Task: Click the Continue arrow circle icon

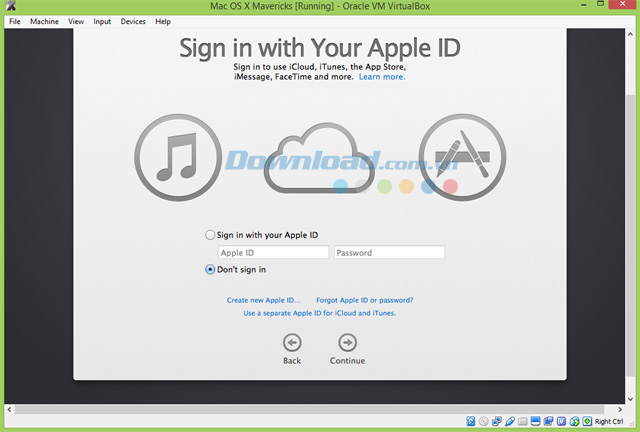Action: (x=347, y=343)
